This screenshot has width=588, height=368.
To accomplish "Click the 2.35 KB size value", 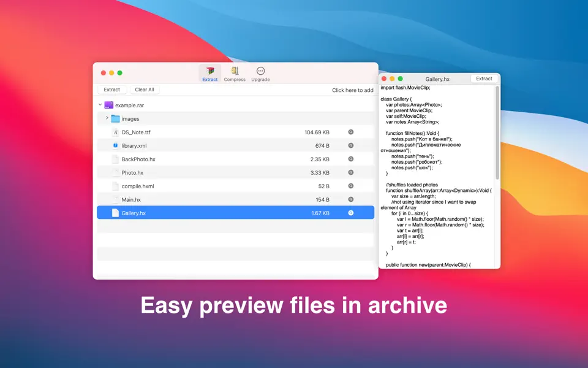I will [x=320, y=159].
